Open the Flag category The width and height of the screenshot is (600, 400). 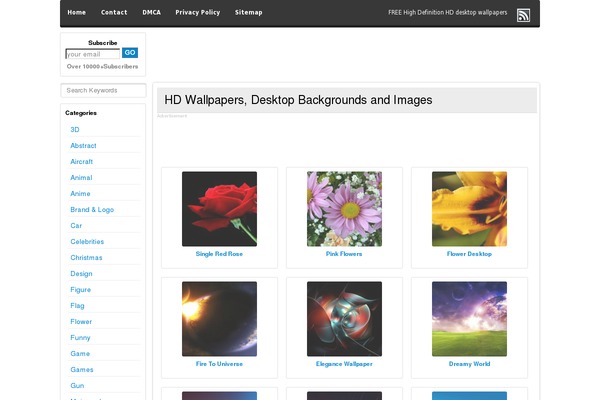pyautogui.click(x=77, y=306)
